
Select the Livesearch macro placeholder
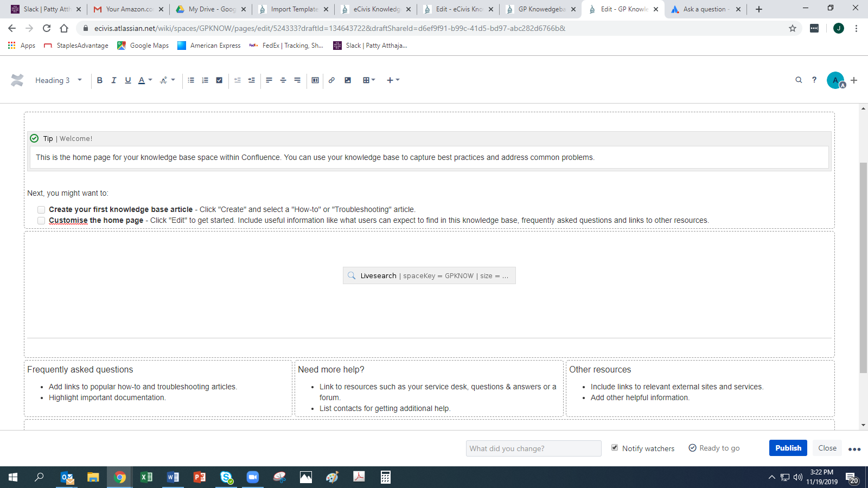coord(429,275)
